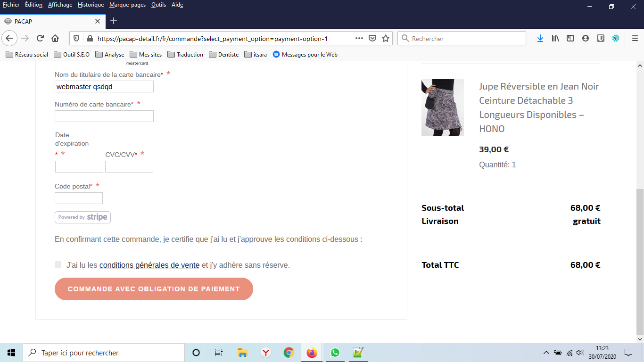This screenshot has height=362, width=644.
Task: Show hidden system tray icons chevron
Action: coord(546,353)
